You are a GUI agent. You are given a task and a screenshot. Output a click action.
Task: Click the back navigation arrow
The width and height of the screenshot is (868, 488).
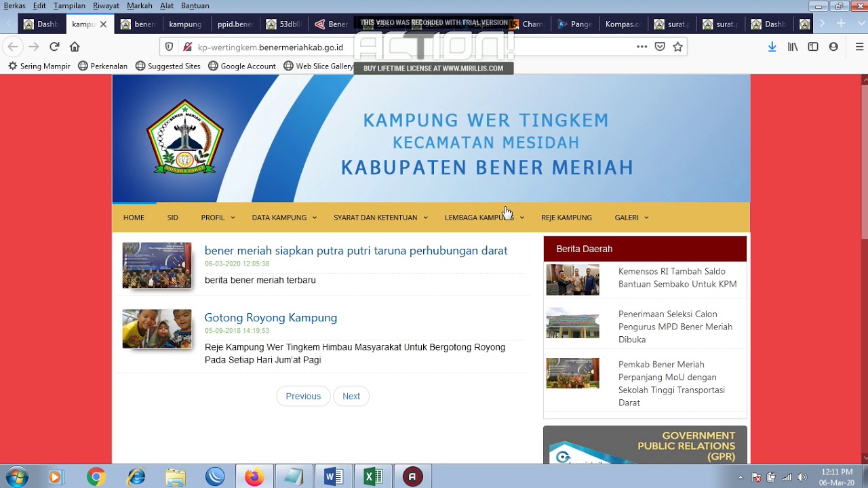point(12,47)
